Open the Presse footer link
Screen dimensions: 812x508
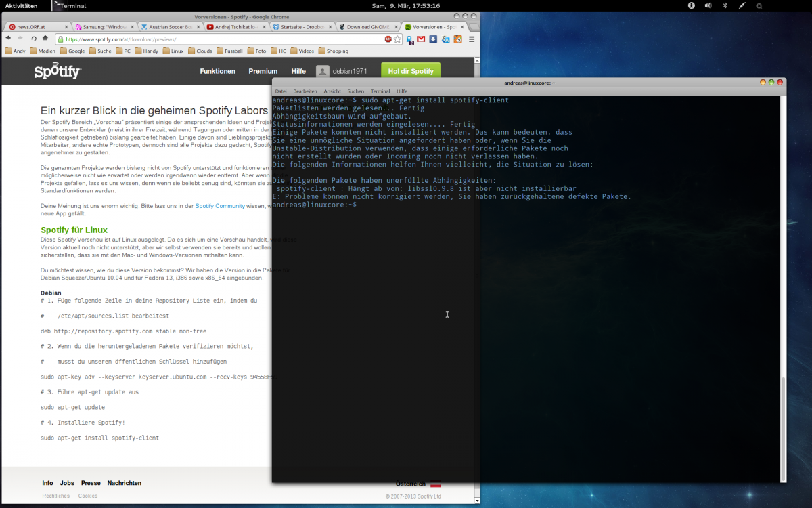pyautogui.click(x=91, y=483)
